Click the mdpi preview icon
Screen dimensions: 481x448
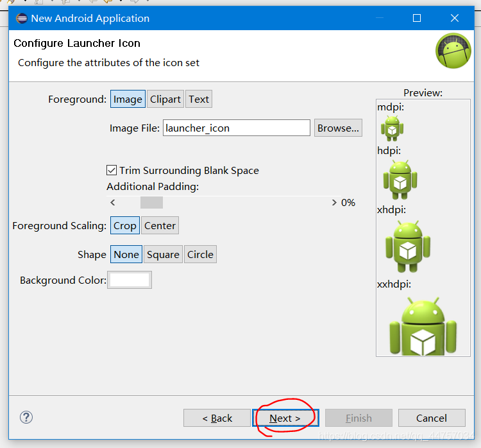click(392, 128)
